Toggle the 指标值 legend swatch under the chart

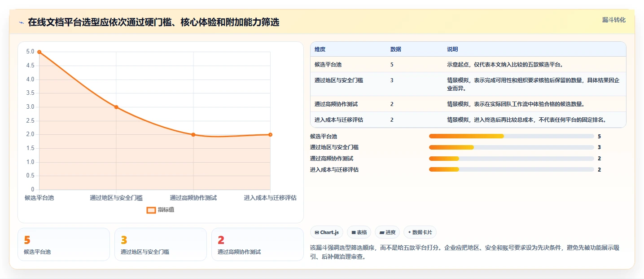pos(151,210)
